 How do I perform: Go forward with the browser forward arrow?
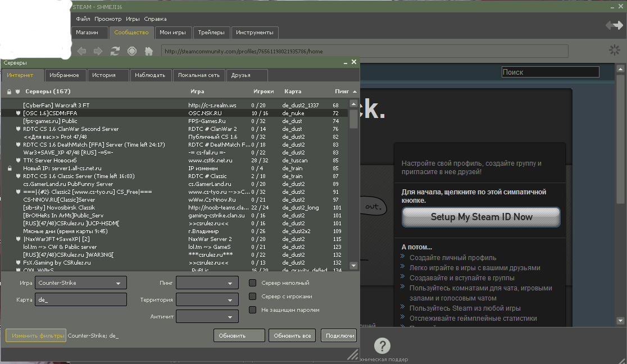98,51
